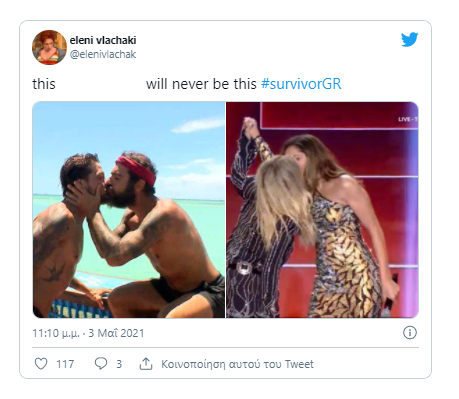Image resolution: width=459 pixels, height=399 pixels.
Task: Click the date 3 Μαΐ 2021
Action: (x=116, y=333)
